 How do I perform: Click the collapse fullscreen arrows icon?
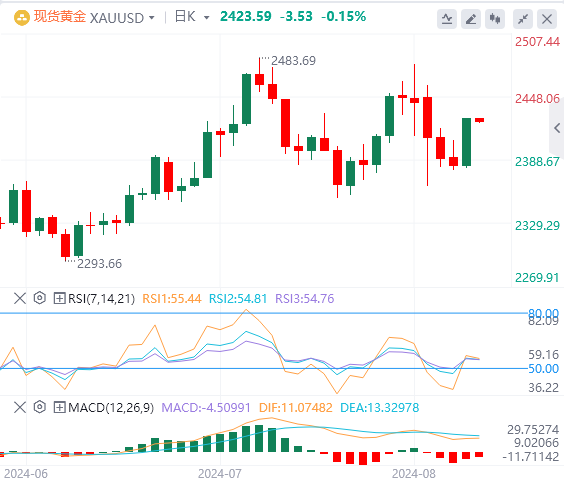523,19
